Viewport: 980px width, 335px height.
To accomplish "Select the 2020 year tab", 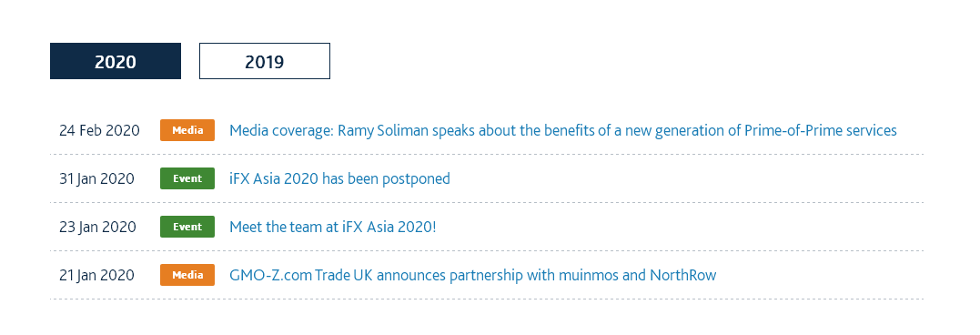I will [116, 61].
